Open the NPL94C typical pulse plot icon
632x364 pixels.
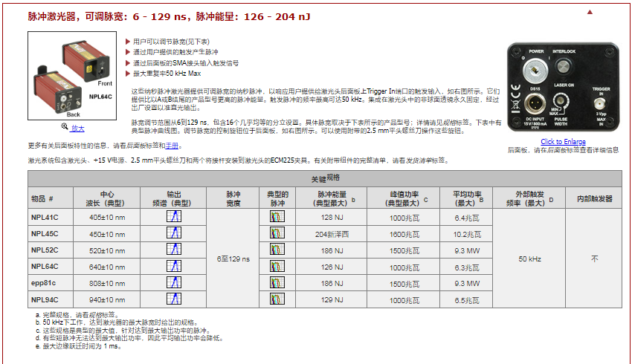coord(277,299)
